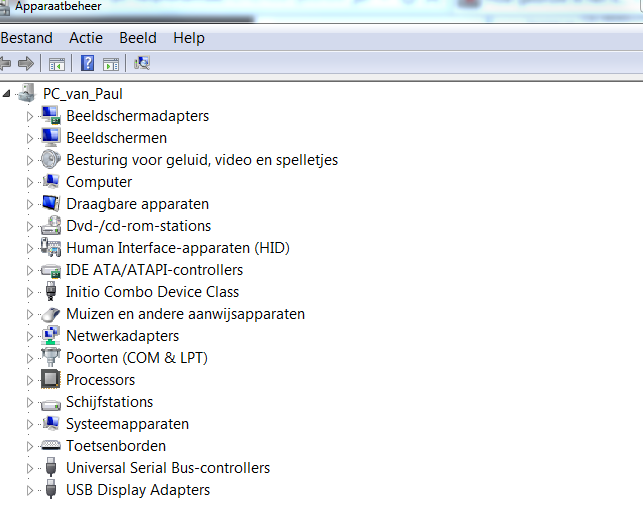
Task: Open the Help menu
Action: (189, 38)
